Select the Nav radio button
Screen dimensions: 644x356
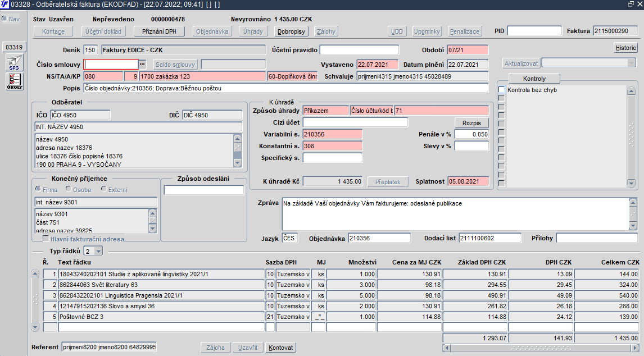pyautogui.click(x=4, y=19)
